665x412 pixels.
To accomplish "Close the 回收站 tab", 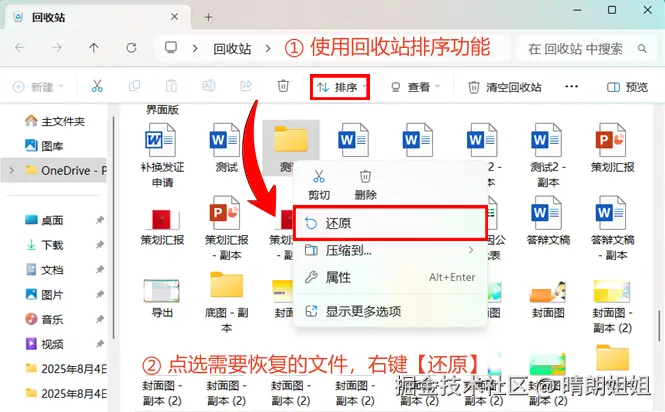I will (174, 17).
